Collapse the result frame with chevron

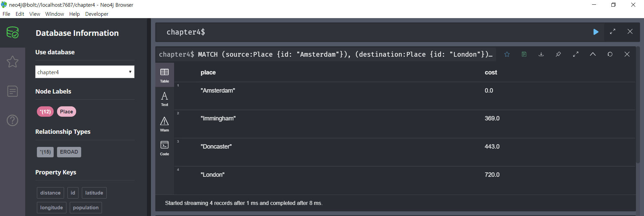(x=593, y=54)
